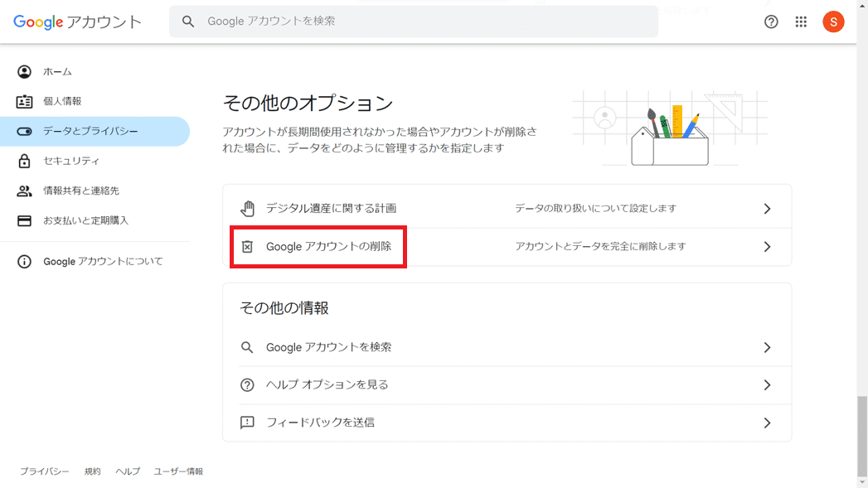
Task: Open Google アカウントの削除 link
Action: click(329, 246)
